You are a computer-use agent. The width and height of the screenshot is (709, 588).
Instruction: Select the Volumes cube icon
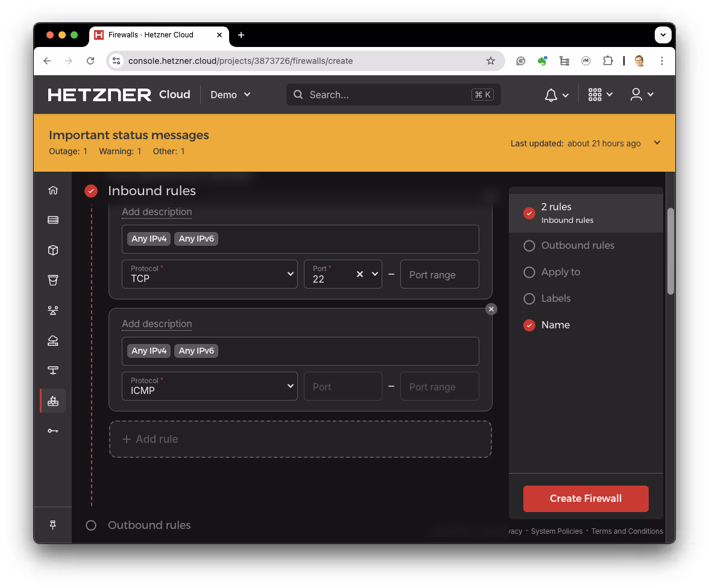pyautogui.click(x=53, y=250)
